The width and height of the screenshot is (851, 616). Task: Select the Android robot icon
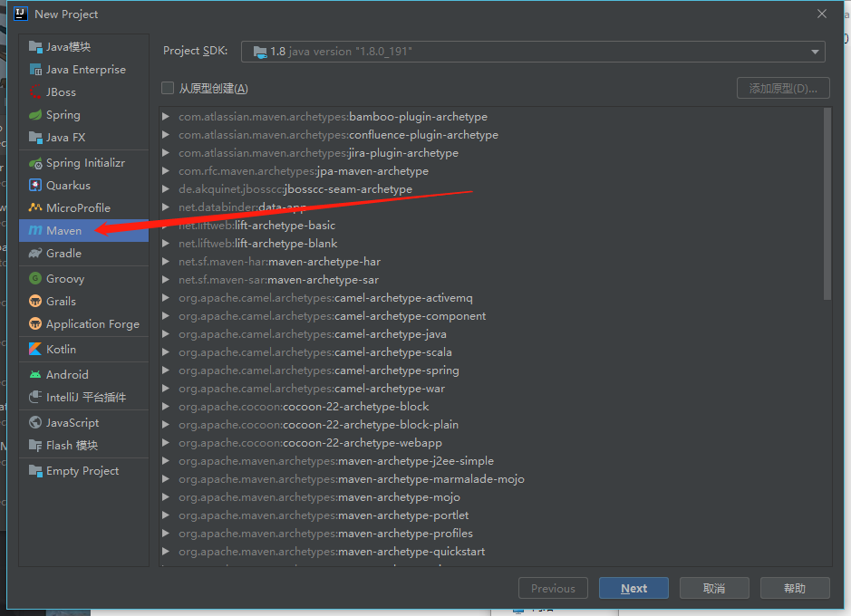coord(35,375)
